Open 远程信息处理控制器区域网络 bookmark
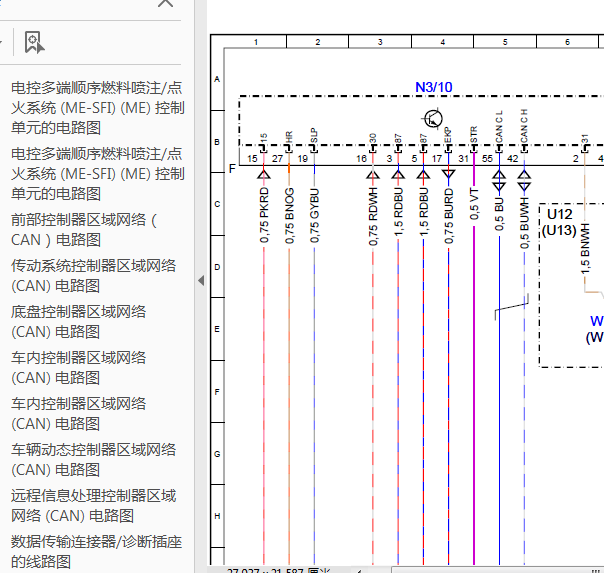604x573 pixels. point(93,506)
